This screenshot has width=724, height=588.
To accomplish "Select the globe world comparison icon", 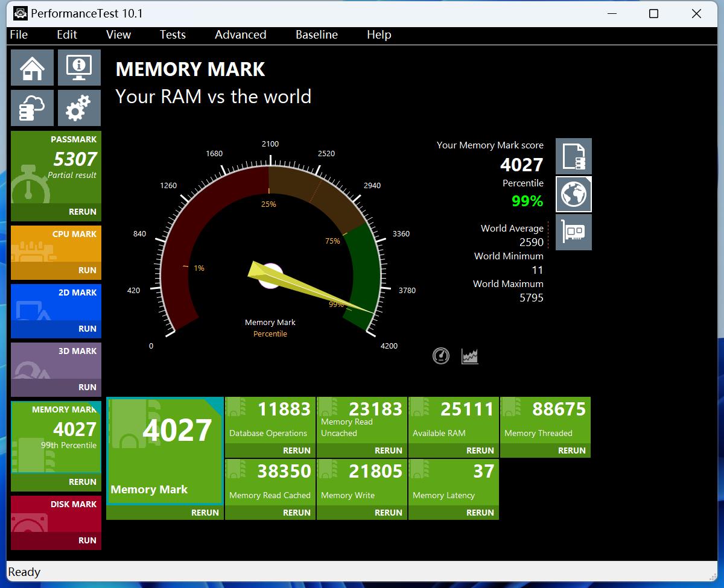I will (573, 194).
